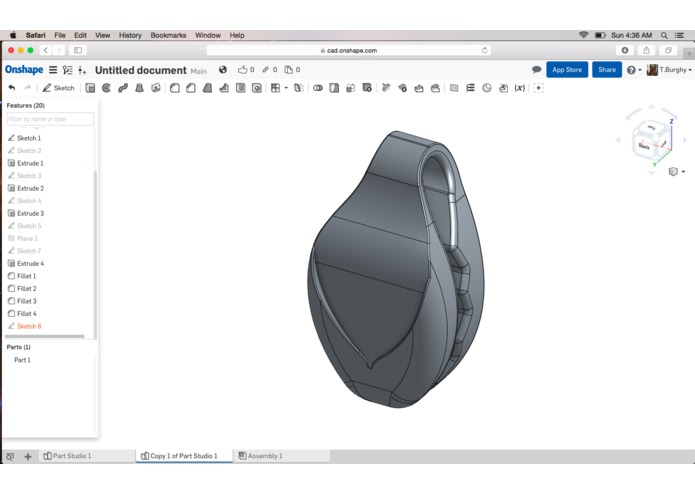Select the Sweep tool
695x494 pixels.
(x=123, y=88)
